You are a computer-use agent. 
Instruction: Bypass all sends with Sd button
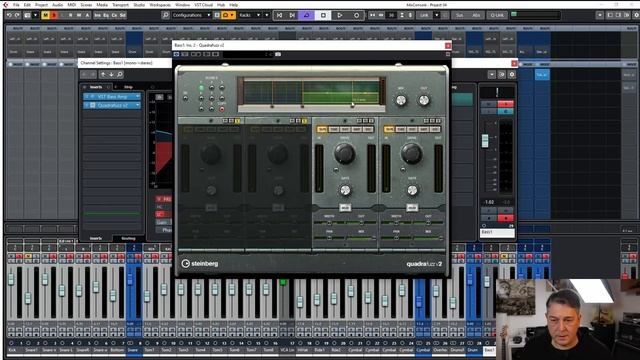pyautogui.click(x=123, y=15)
